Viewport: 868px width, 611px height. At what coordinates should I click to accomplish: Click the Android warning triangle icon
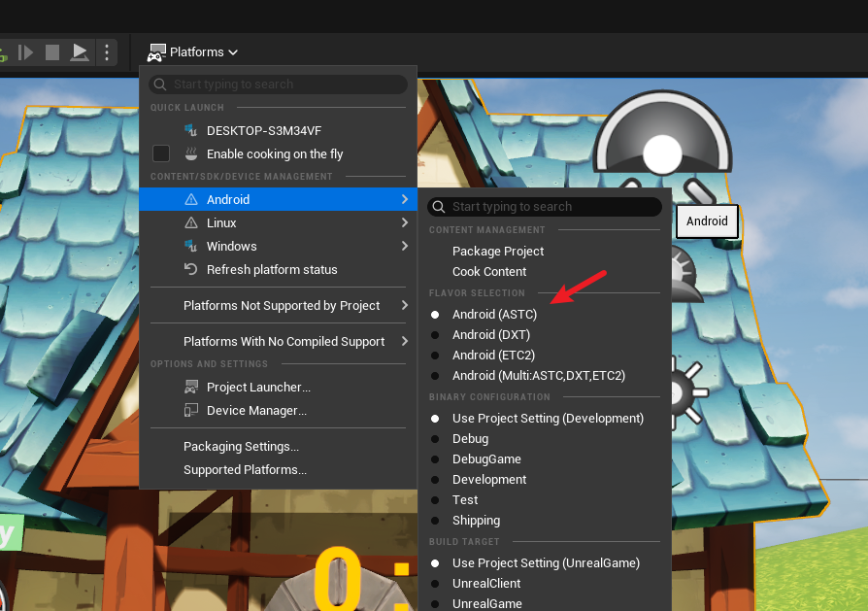tap(191, 199)
